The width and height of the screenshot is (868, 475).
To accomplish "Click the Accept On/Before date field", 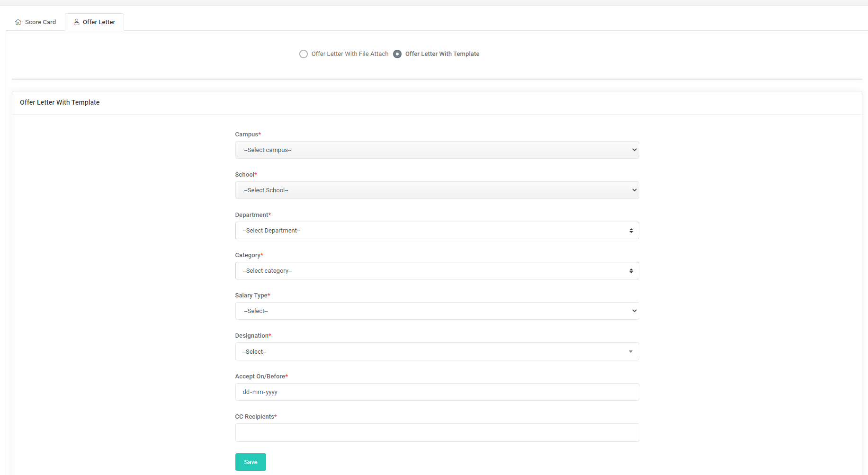I will (x=437, y=392).
